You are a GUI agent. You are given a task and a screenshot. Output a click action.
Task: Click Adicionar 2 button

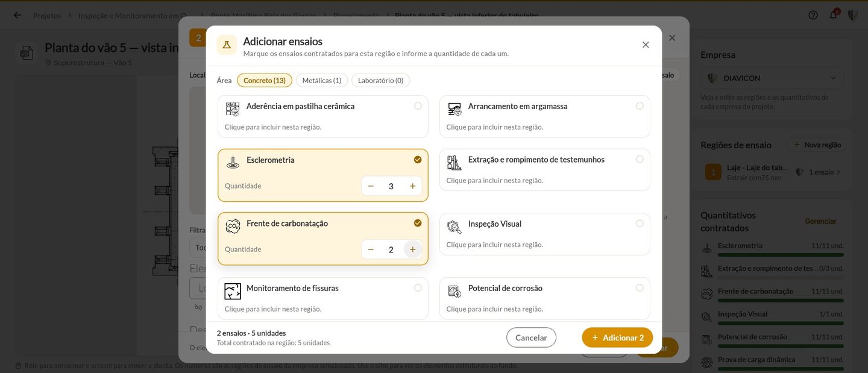point(617,337)
